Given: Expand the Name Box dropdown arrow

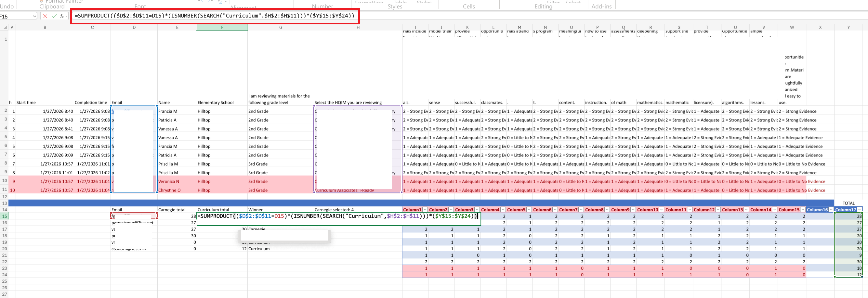Looking at the screenshot, I should click(34, 16).
